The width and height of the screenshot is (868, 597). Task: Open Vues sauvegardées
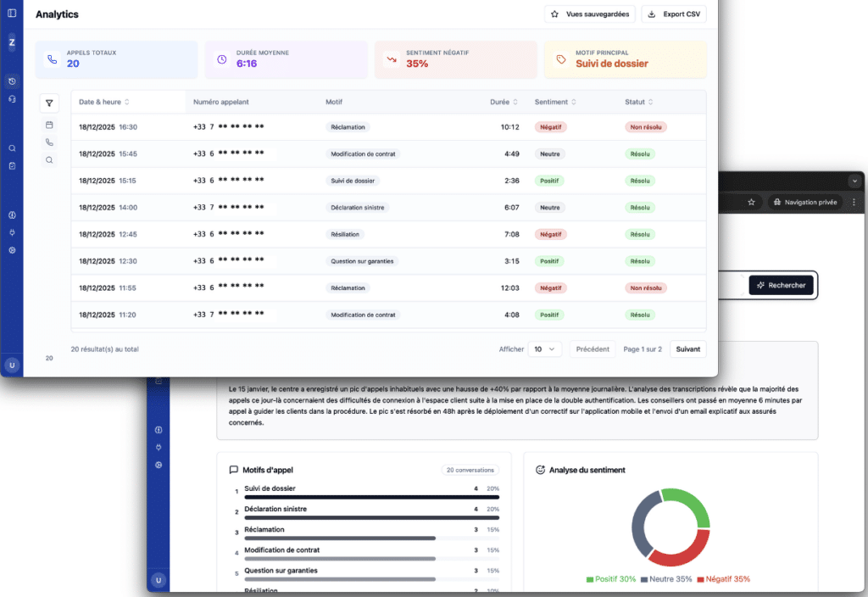(590, 14)
